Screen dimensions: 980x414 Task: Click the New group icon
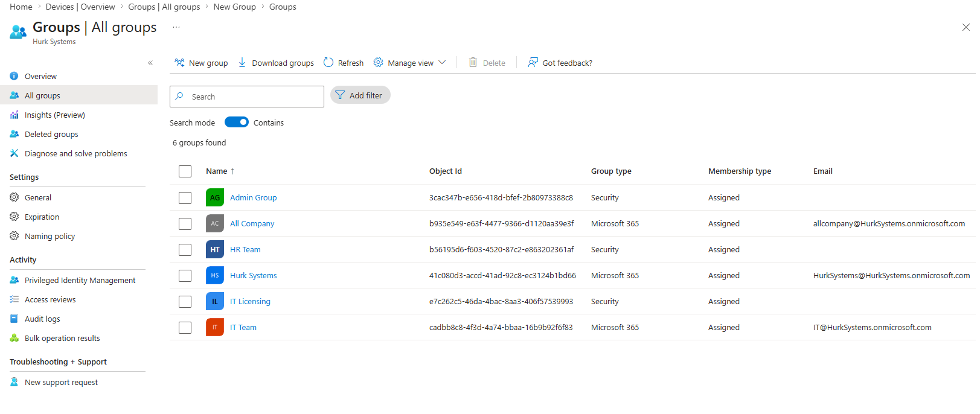(x=179, y=63)
